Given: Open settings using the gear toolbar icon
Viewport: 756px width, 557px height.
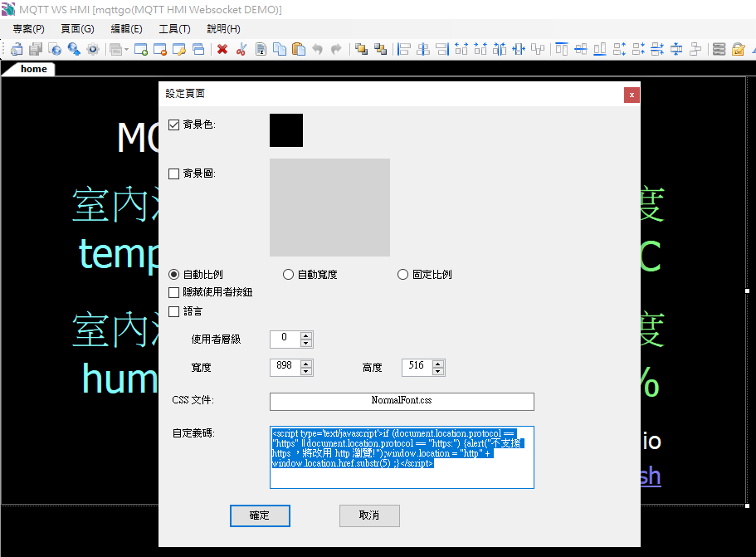Looking at the screenshot, I should [x=93, y=49].
